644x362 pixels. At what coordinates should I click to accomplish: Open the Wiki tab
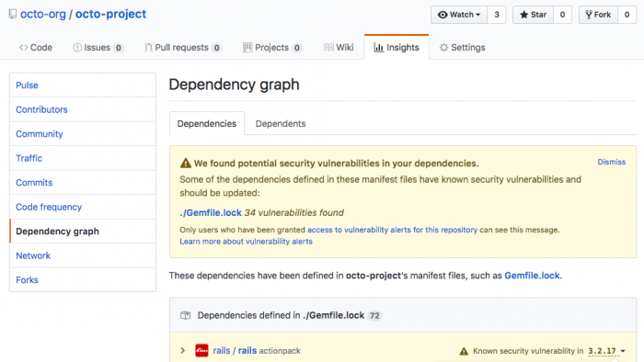[x=339, y=48]
